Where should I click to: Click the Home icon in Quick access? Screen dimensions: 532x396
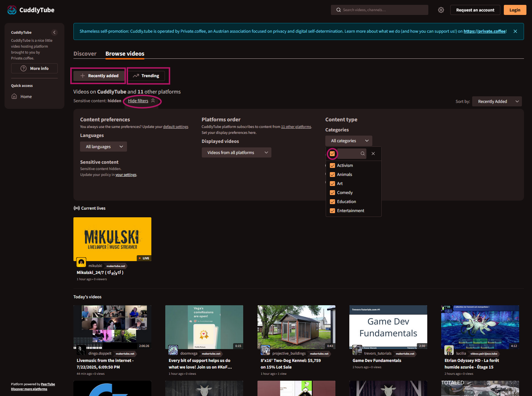click(x=14, y=96)
